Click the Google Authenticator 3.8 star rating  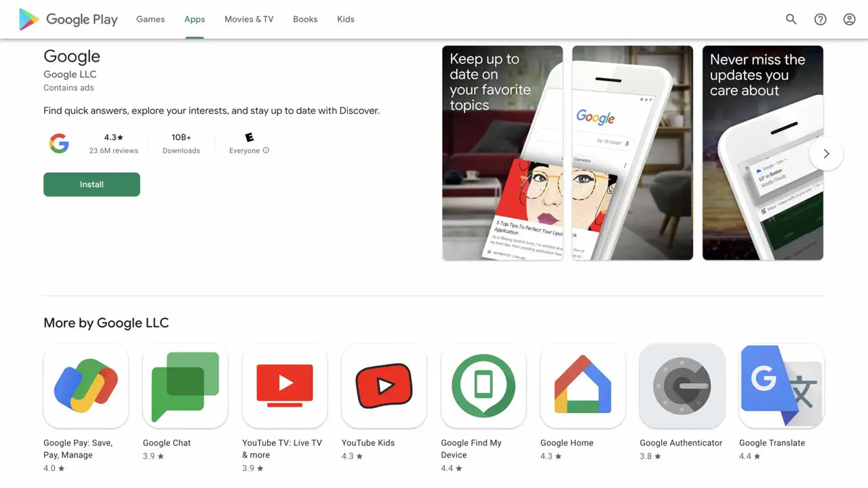pyautogui.click(x=650, y=456)
